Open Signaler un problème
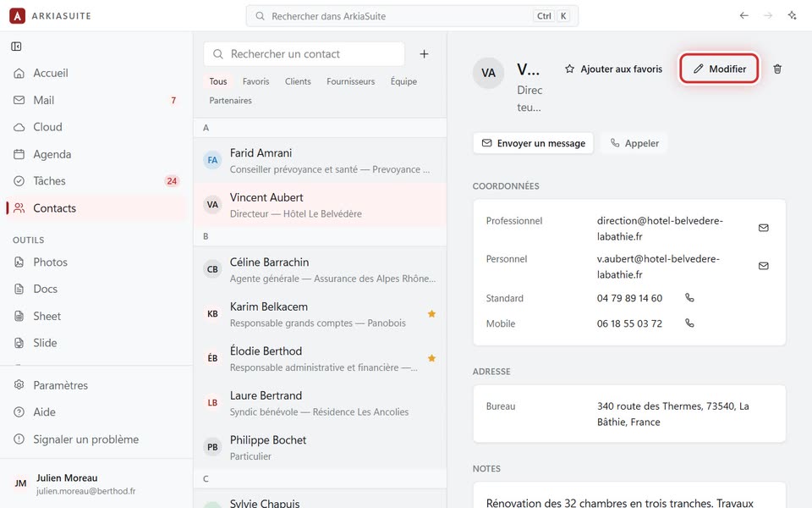The image size is (812, 508). tap(96, 439)
